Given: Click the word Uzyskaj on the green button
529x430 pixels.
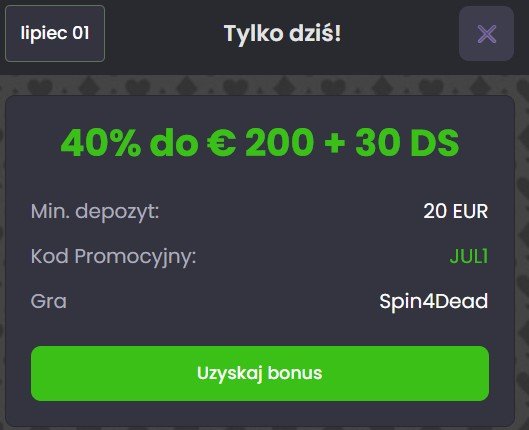Looking at the screenshot, I should tap(230, 374).
